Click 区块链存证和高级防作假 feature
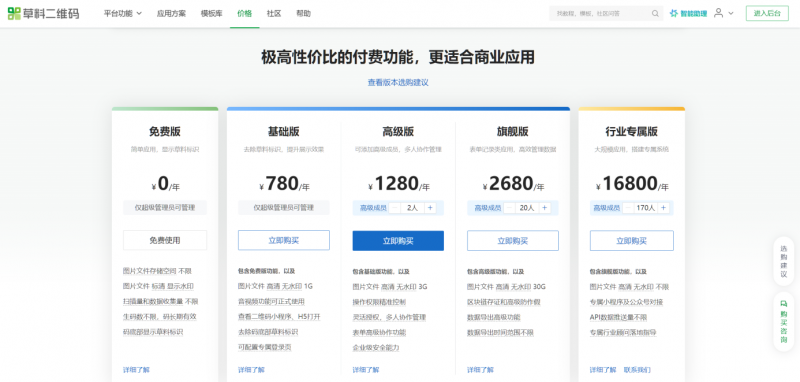Screen dimensions: 800x382 coord(504,302)
